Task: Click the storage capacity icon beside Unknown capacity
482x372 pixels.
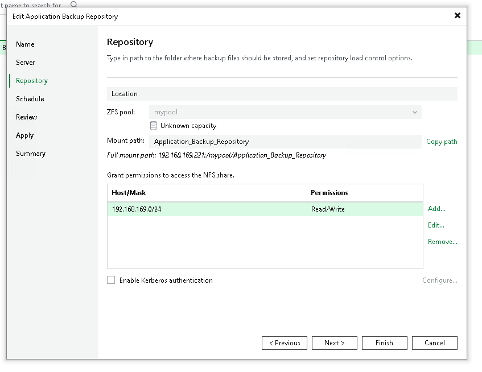Action: pyautogui.click(x=153, y=126)
